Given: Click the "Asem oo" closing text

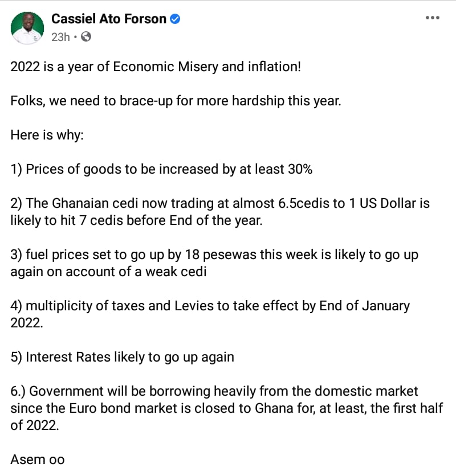Looking at the screenshot, I should coord(38,459).
